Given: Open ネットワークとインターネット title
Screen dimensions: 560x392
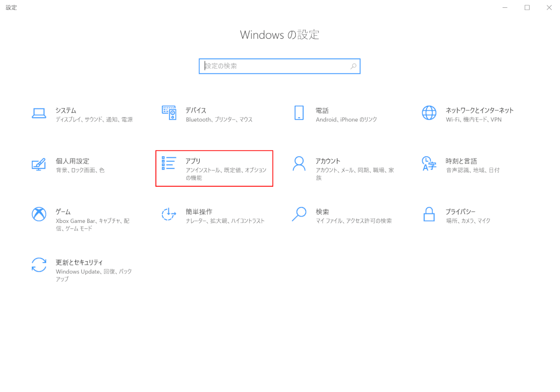Looking at the screenshot, I should pos(479,110).
